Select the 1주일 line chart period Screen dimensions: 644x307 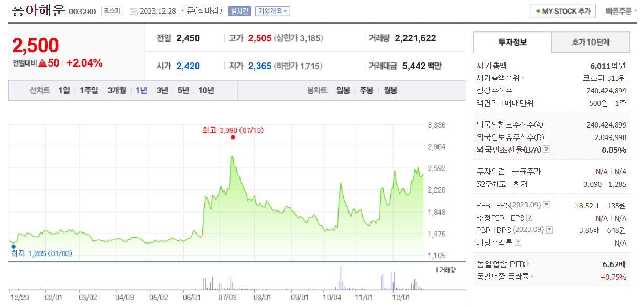coord(89,90)
